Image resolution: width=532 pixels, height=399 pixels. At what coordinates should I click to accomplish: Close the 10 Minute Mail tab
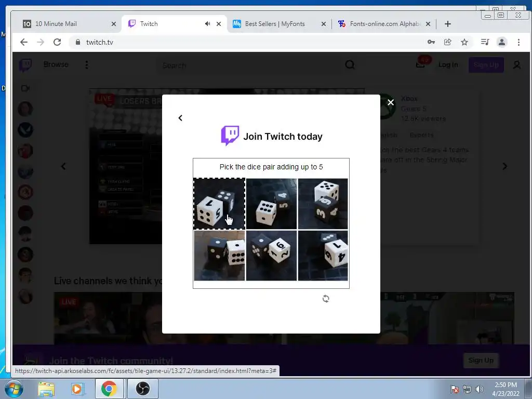coord(114,24)
